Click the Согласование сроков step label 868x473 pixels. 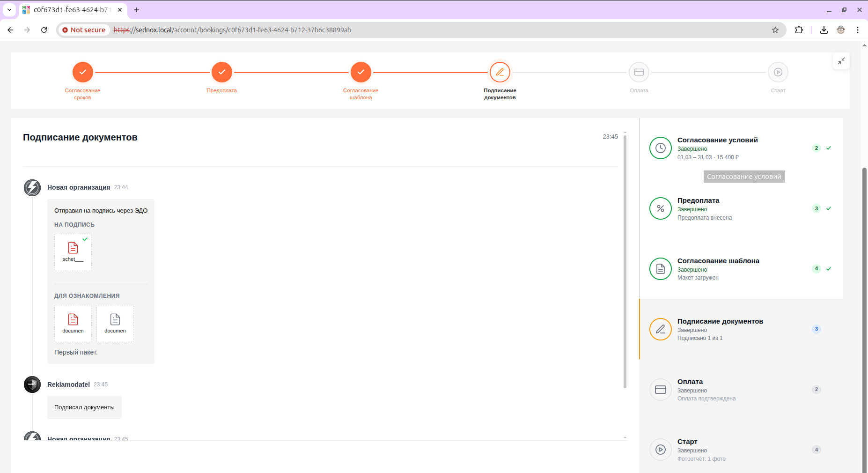[82, 94]
